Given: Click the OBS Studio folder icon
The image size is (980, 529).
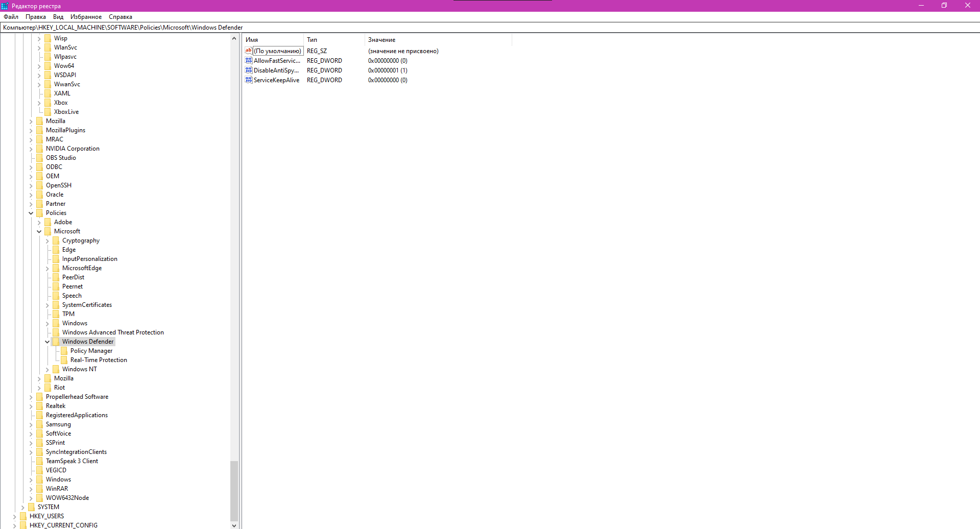Looking at the screenshot, I should tap(40, 158).
